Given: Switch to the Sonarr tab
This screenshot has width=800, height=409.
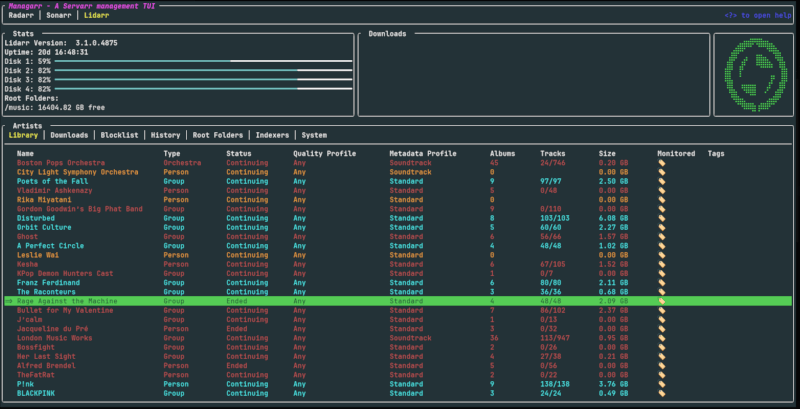Looking at the screenshot, I should pyautogui.click(x=60, y=17).
